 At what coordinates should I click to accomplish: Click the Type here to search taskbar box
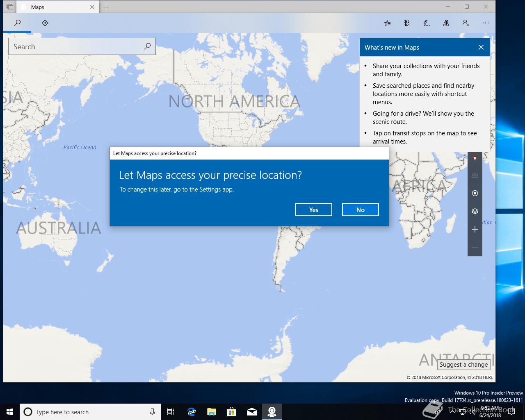pyautogui.click(x=89, y=412)
